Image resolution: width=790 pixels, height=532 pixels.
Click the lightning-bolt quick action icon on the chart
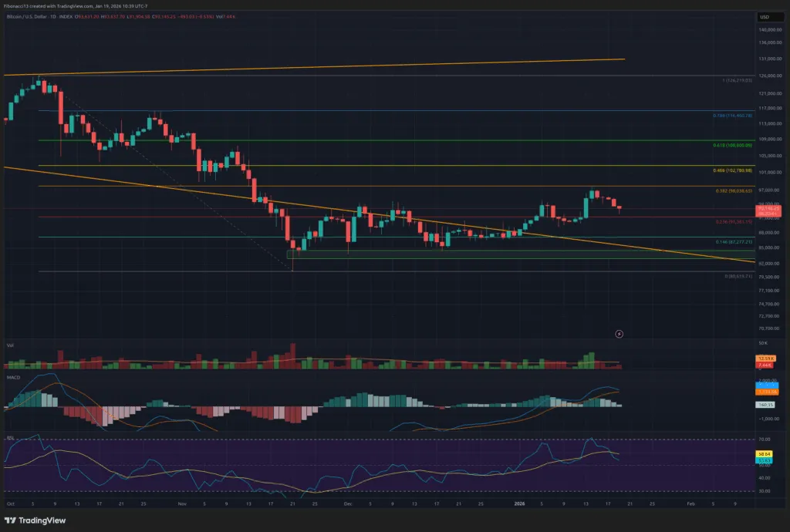click(x=619, y=334)
